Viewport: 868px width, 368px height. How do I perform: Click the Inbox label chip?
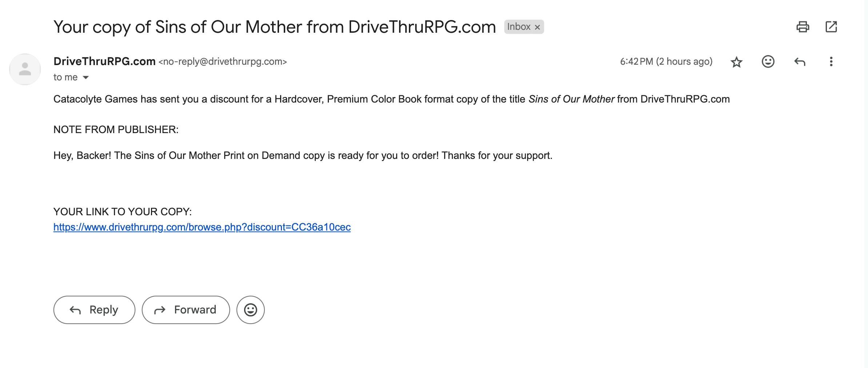518,27
